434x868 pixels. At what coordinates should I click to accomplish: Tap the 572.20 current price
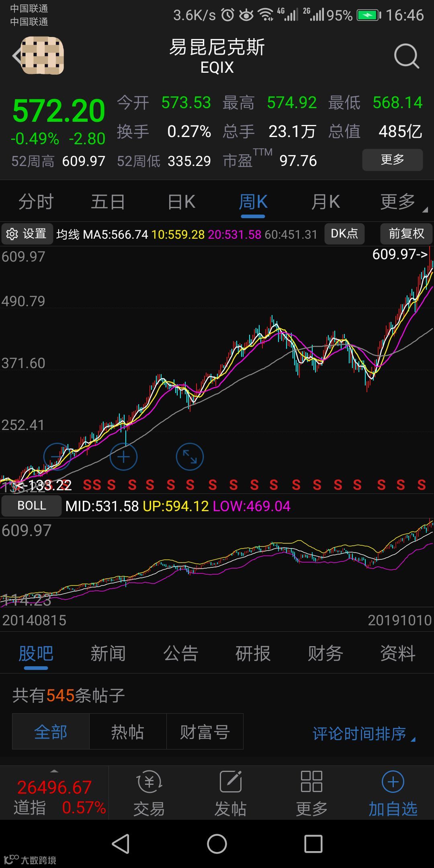(59, 111)
